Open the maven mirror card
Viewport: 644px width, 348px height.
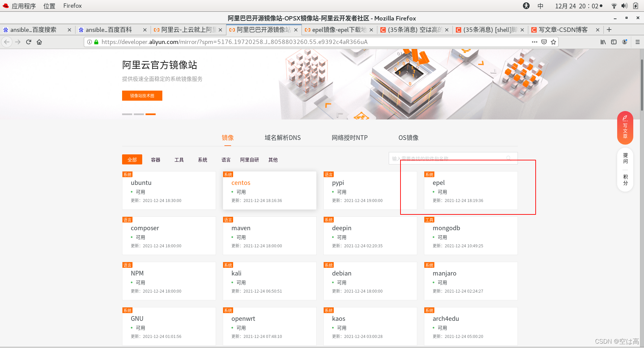pyautogui.click(x=270, y=236)
